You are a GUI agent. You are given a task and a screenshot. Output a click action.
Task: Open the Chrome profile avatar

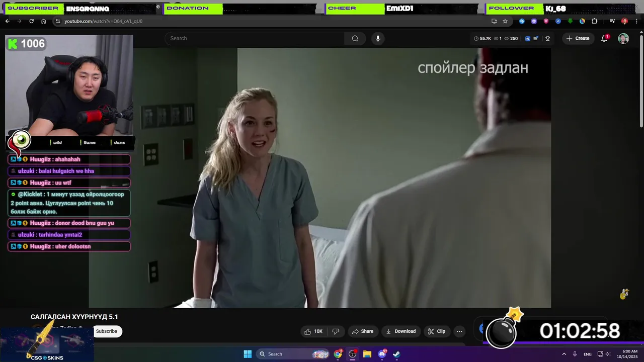[x=624, y=21]
